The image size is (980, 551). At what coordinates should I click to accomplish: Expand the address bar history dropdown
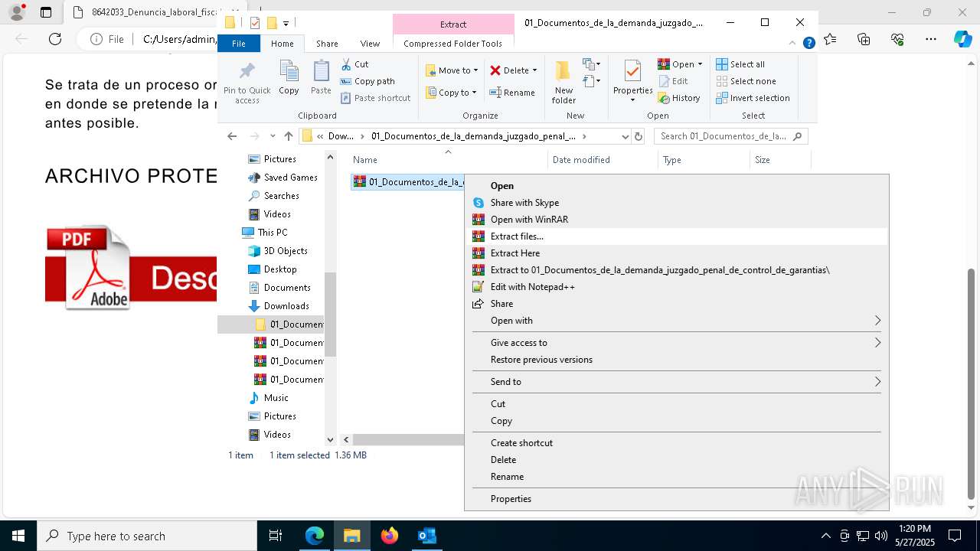(625, 136)
